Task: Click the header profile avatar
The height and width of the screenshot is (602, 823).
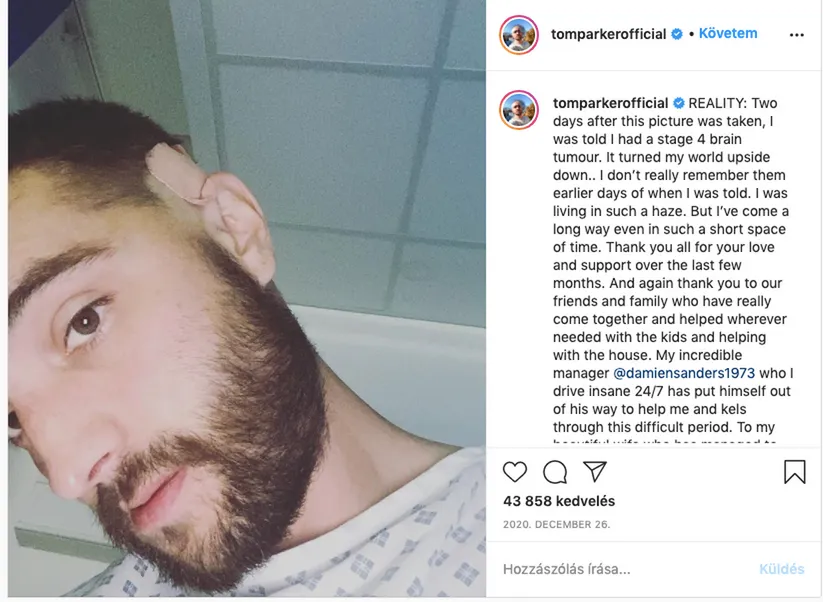Action: click(519, 35)
